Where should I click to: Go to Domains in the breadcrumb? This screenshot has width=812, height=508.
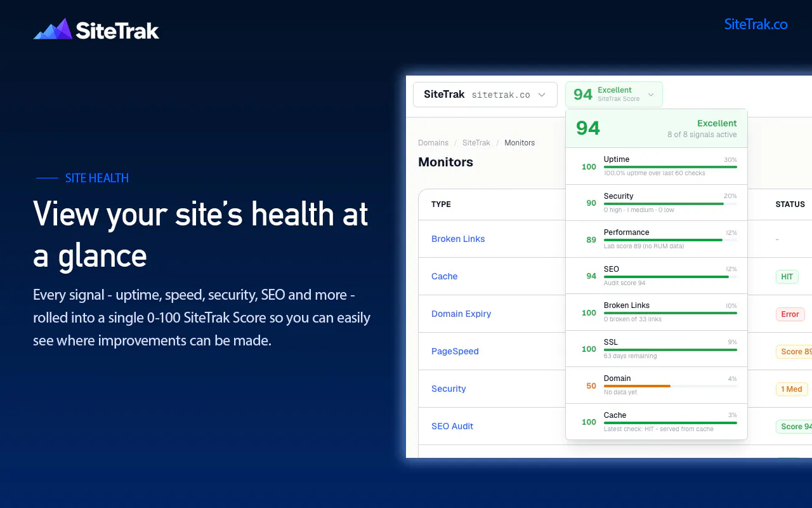[x=433, y=143]
